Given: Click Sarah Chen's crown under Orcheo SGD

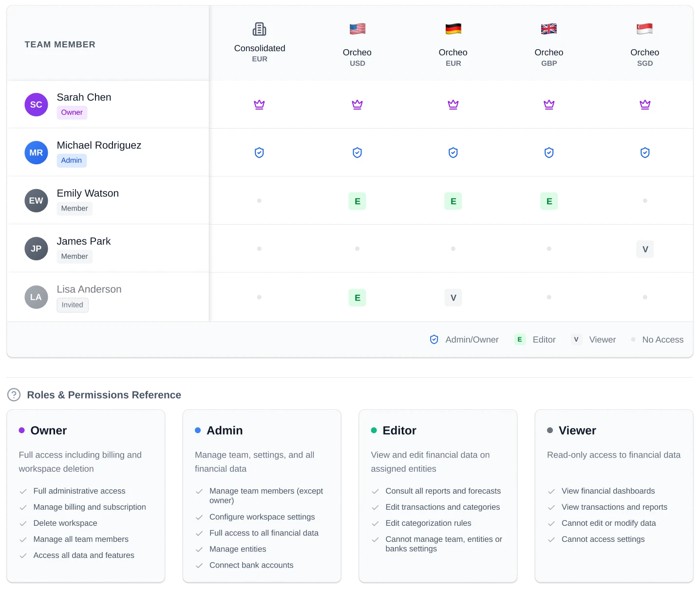Looking at the screenshot, I should [x=645, y=104].
